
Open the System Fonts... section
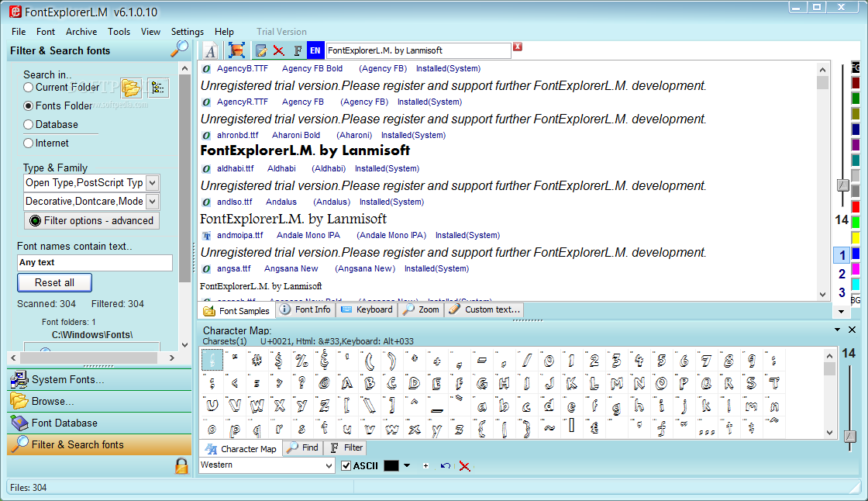[x=99, y=380]
